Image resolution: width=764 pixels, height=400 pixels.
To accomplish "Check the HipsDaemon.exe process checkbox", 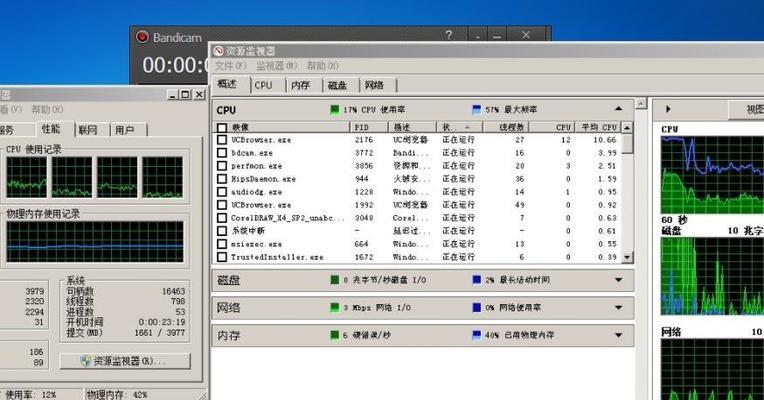I will click(222, 179).
